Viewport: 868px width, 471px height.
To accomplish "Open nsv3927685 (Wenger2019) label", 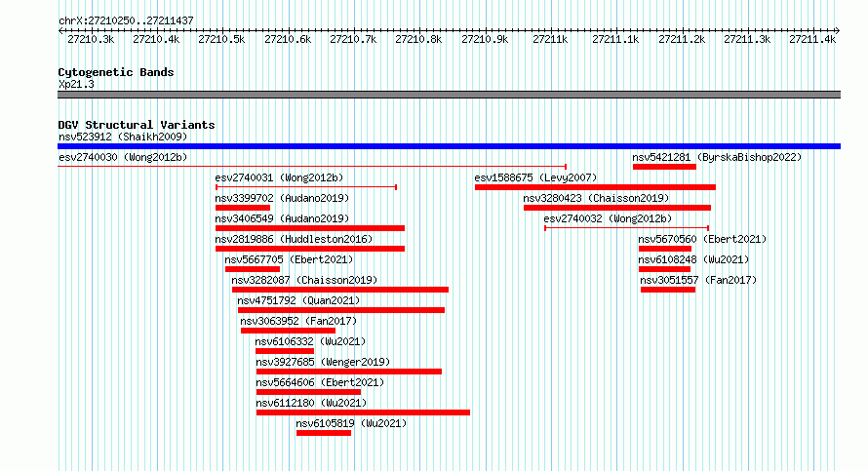I will [323, 362].
